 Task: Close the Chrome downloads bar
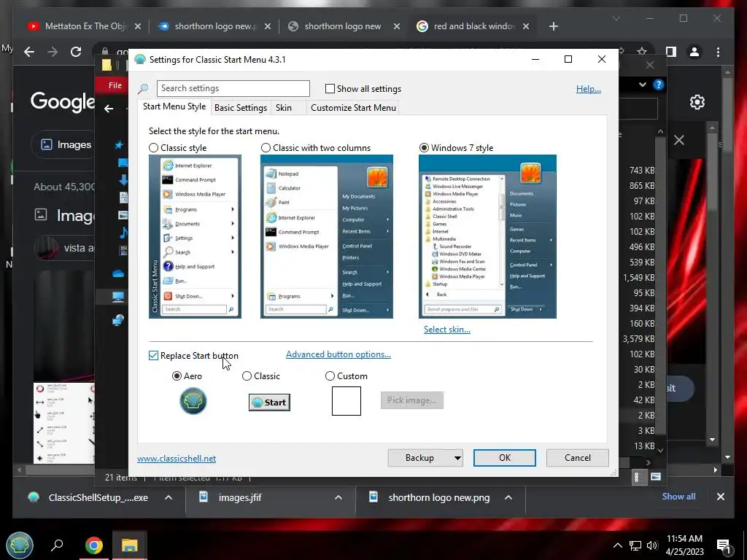(x=720, y=497)
